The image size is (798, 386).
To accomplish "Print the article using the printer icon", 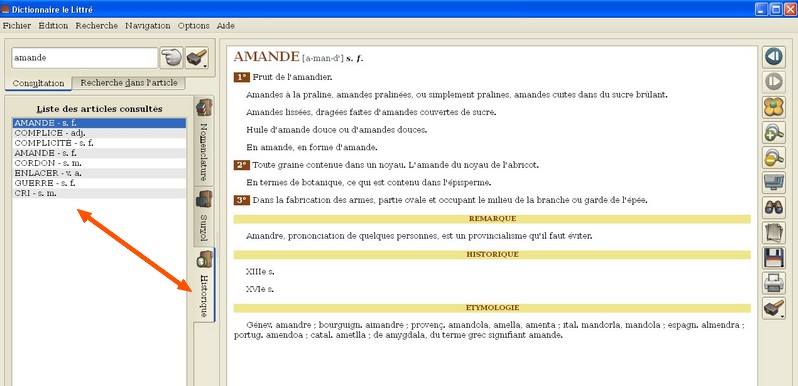I will (774, 283).
